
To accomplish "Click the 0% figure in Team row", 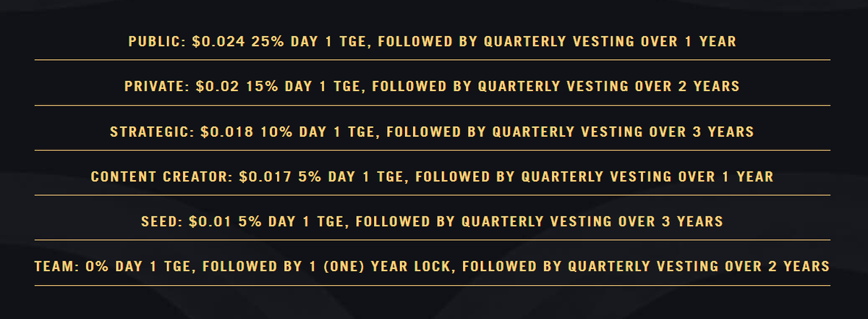I will tap(95, 266).
